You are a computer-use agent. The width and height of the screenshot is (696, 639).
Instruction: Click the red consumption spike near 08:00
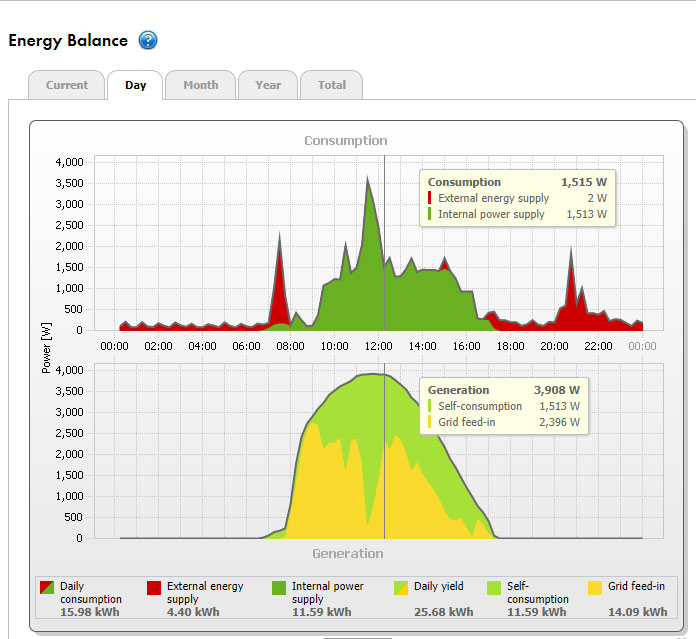pyautogui.click(x=280, y=260)
